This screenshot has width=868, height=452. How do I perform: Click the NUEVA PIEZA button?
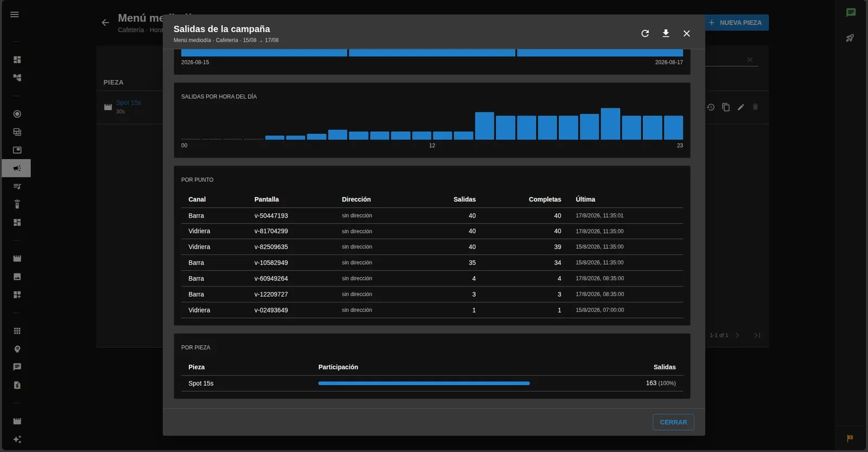[736, 23]
